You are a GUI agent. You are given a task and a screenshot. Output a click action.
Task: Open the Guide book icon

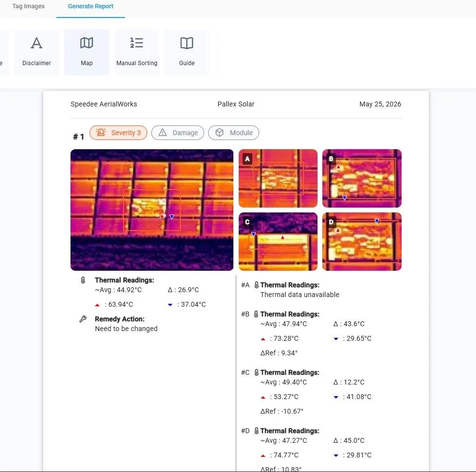187,43
